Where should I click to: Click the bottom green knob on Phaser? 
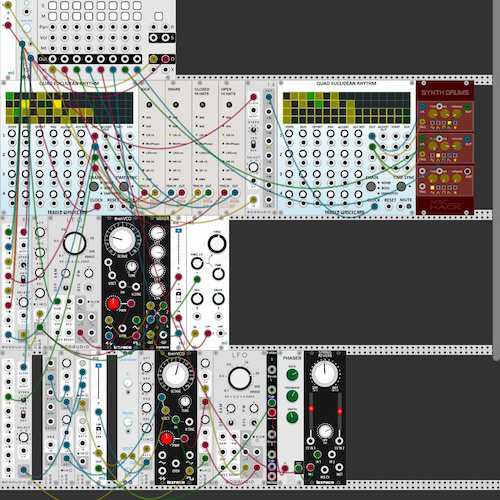[x=292, y=417]
